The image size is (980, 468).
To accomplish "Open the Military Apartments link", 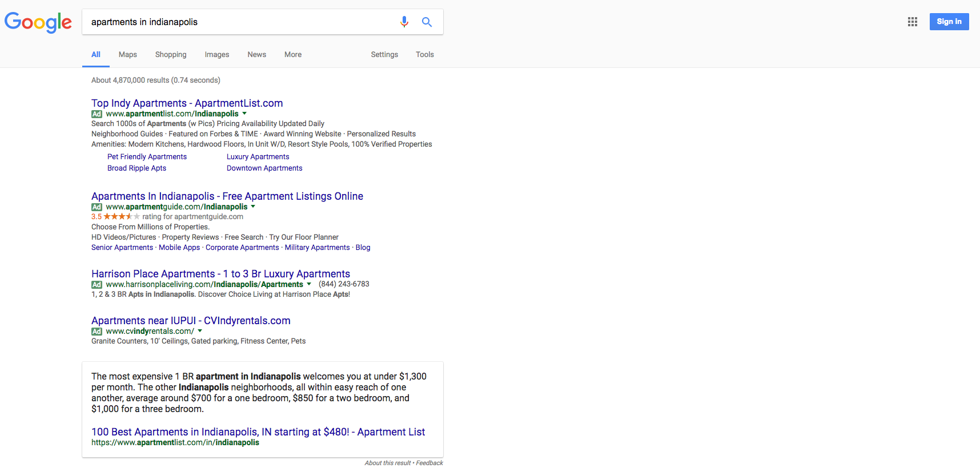I will click(x=318, y=248).
